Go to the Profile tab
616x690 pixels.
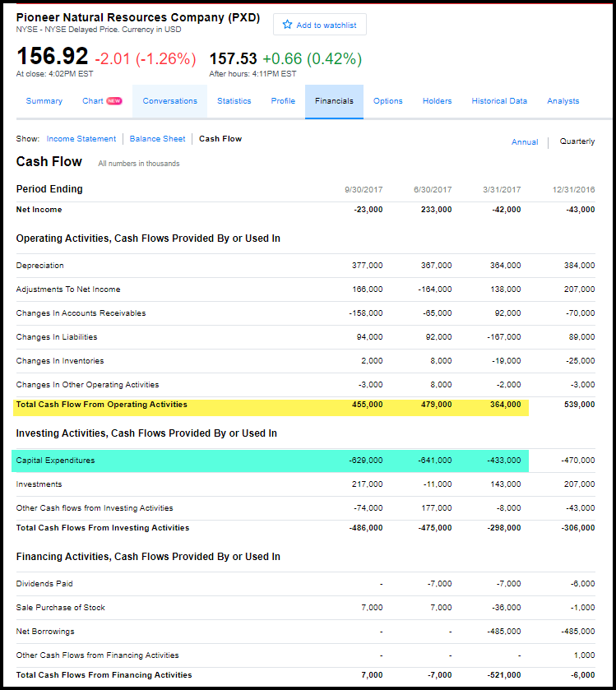pyautogui.click(x=283, y=101)
